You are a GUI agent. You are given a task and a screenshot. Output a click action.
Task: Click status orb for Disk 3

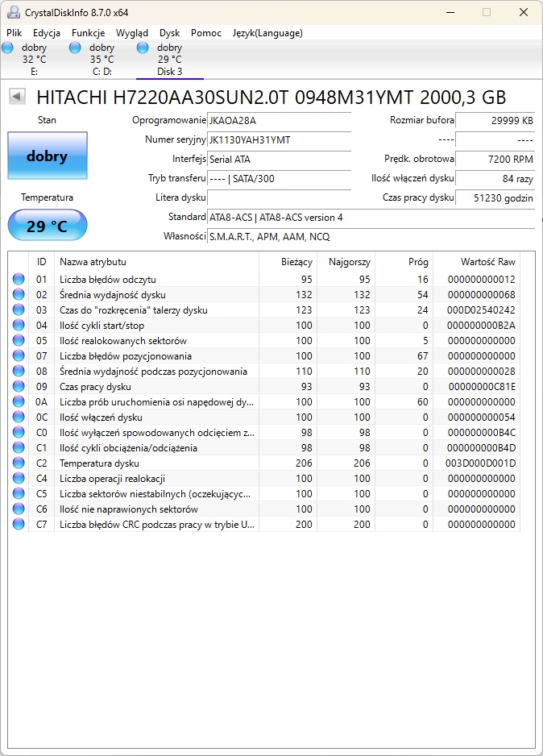[x=143, y=48]
